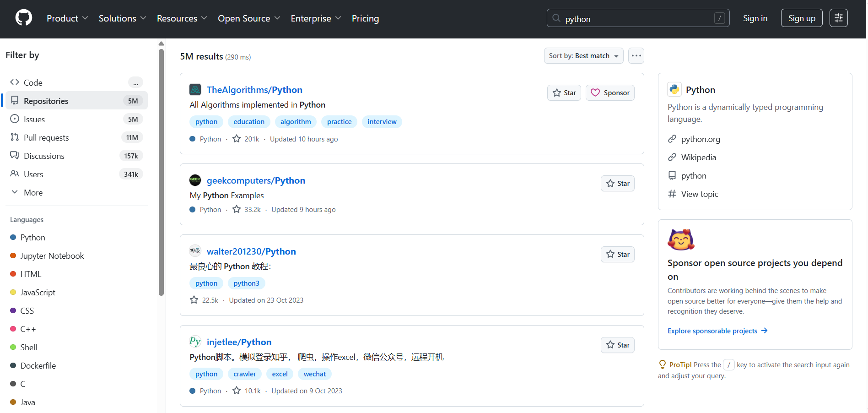Click the Python topic logo icon
Screen dimensions: 868x413
674,89
